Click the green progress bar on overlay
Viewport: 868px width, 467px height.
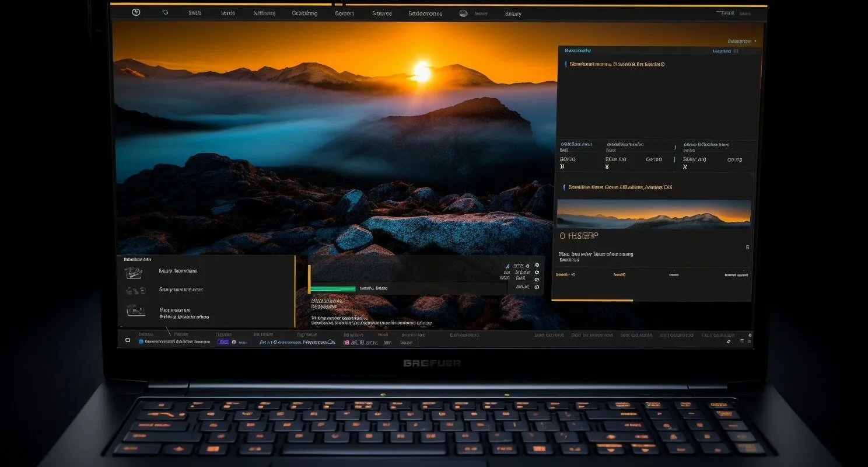(333, 288)
